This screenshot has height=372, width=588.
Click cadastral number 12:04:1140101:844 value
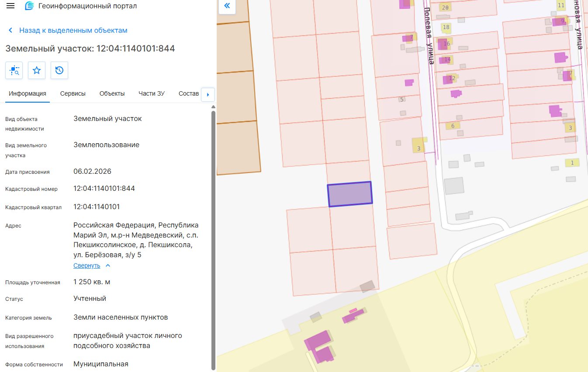click(x=104, y=189)
